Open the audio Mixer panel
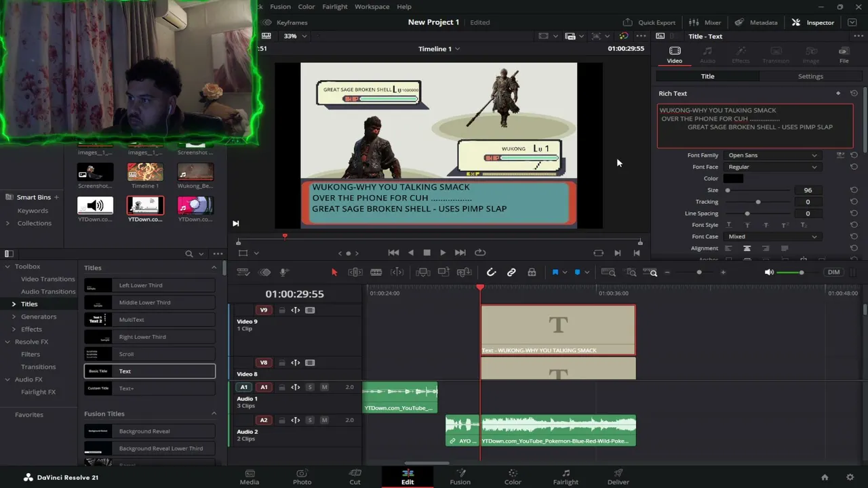Screen dimensions: 868x488 pyautogui.click(x=705, y=22)
